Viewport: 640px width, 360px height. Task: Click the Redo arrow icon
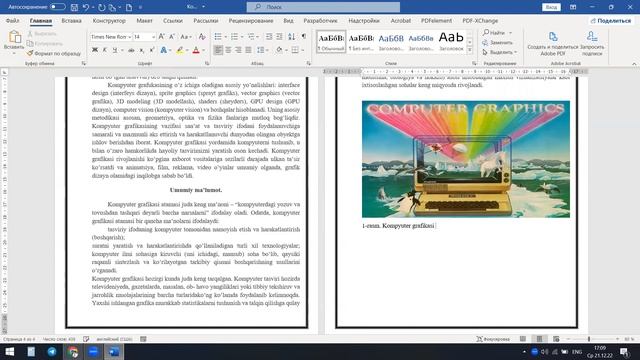pyautogui.click(x=102, y=7)
